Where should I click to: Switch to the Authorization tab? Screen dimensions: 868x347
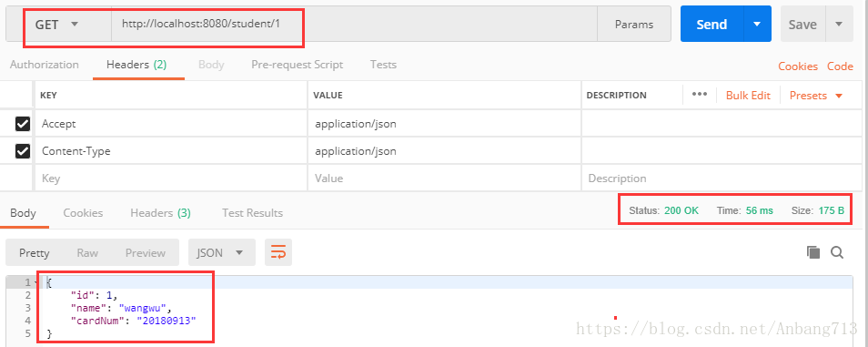tap(45, 65)
